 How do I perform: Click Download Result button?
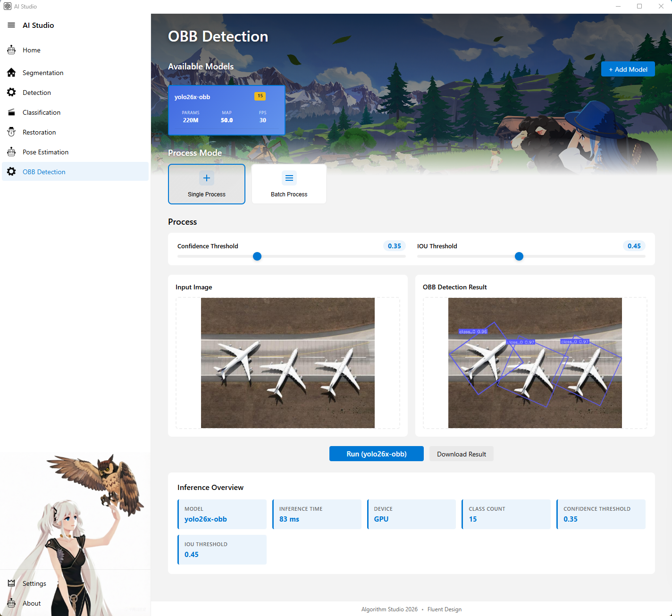tap(461, 454)
